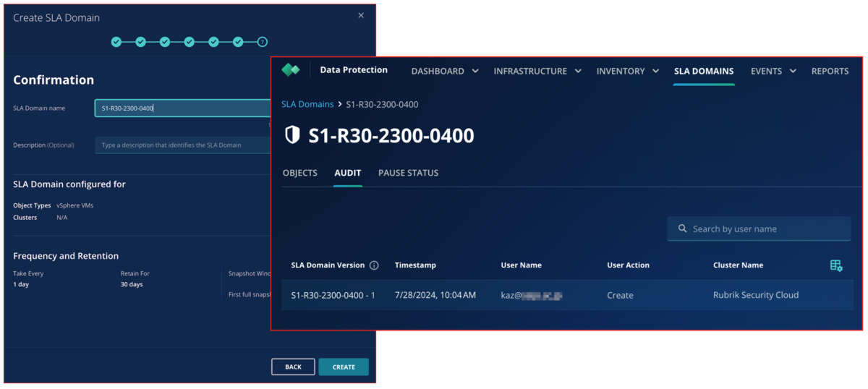The width and height of the screenshot is (868, 389).
Task: Expand the INVENTORY menu chevron
Action: pyautogui.click(x=655, y=71)
